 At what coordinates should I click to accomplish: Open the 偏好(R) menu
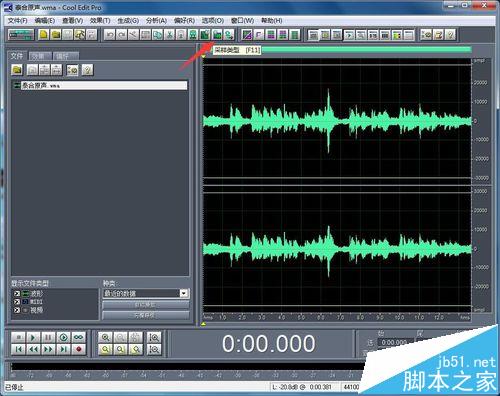click(x=184, y=21)
